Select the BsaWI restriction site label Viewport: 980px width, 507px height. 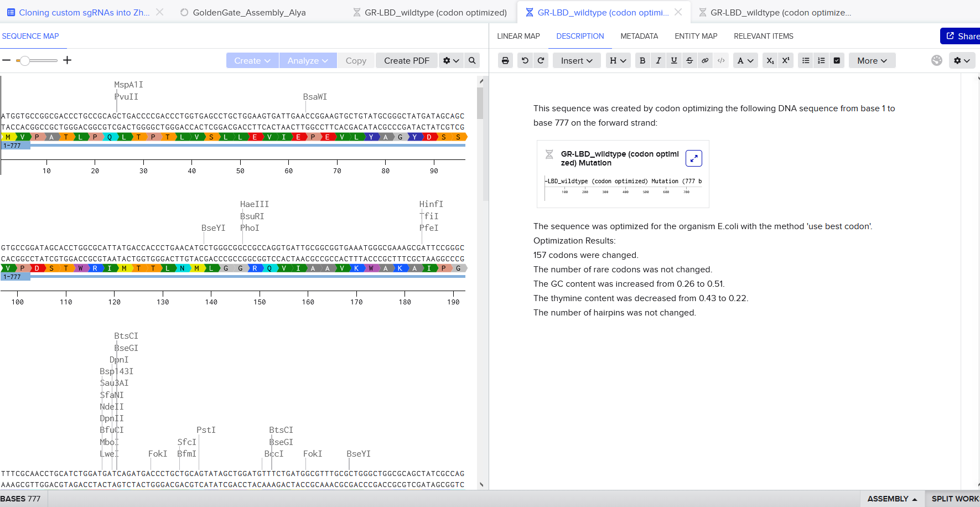[315, 97]
